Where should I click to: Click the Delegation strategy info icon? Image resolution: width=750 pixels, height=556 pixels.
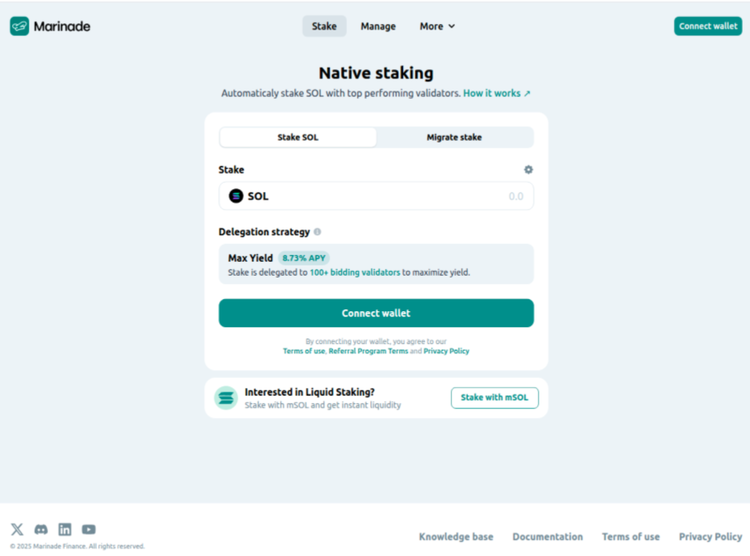(x=318, y=232)
